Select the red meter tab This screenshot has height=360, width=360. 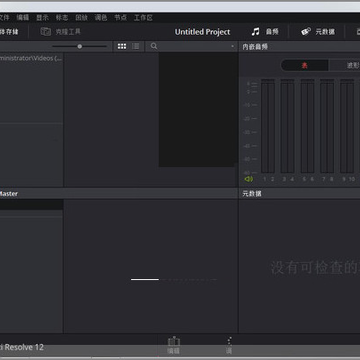click(305, 65)
